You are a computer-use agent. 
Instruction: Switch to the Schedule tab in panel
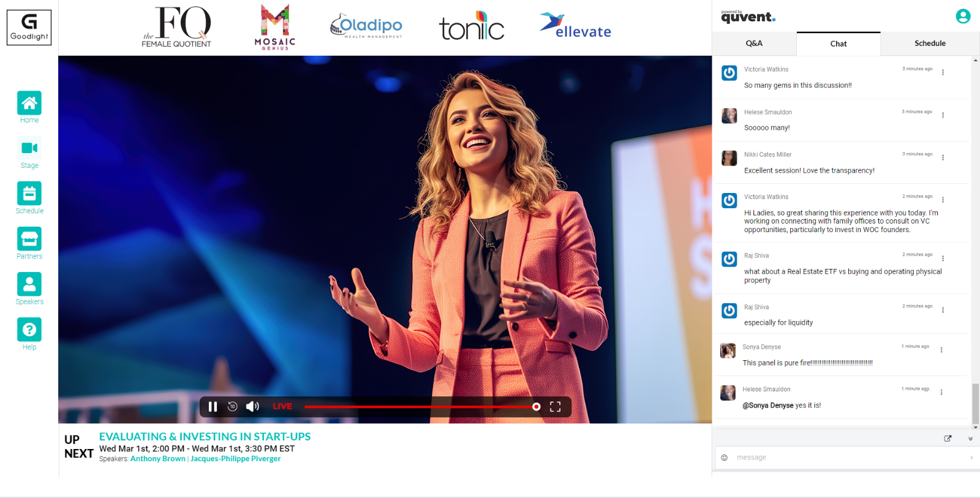click(x=930, y=43)
